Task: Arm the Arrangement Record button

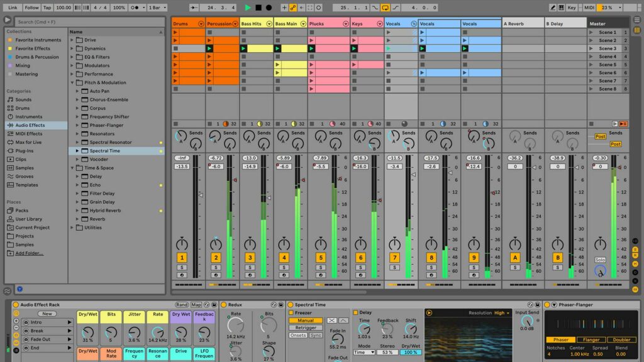Action: 269,8
